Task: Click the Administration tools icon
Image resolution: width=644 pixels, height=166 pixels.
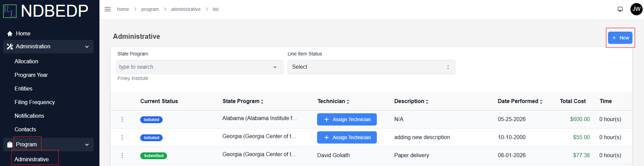Action: (10, 47)
